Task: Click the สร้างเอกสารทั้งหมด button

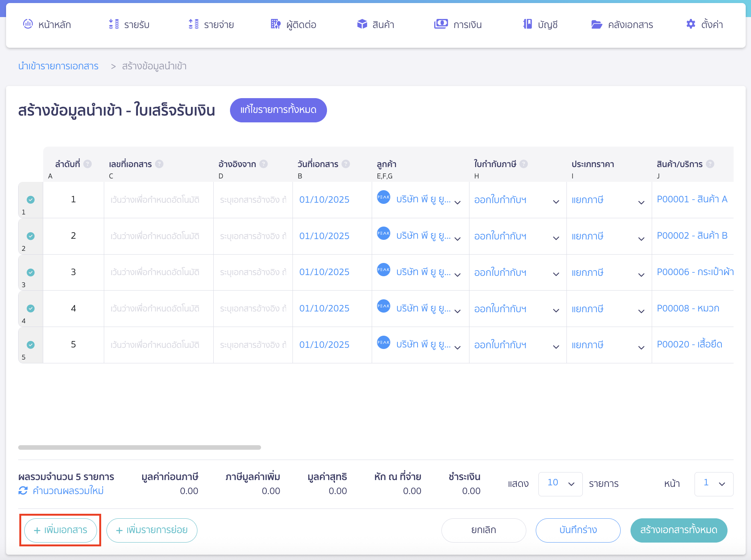Action: (678, 530)
